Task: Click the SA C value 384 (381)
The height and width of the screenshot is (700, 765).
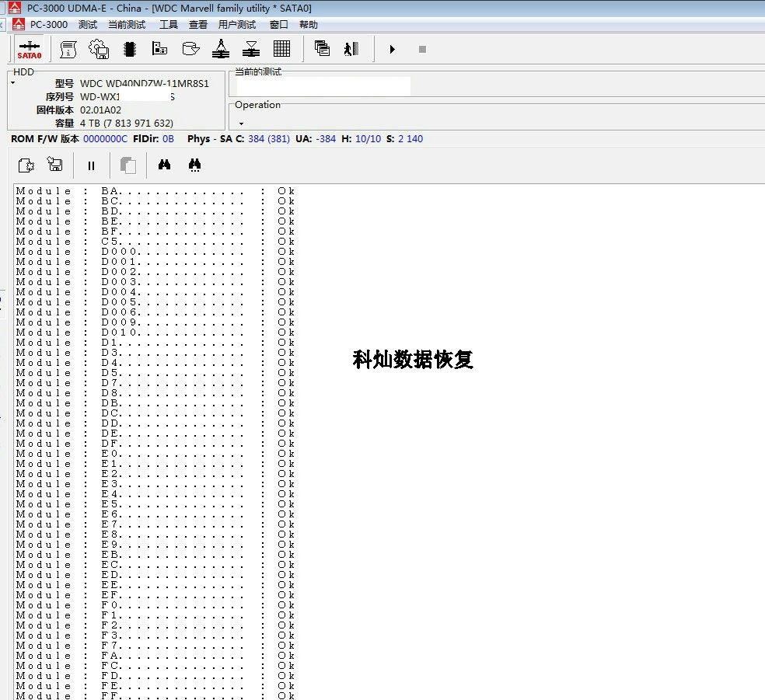Action: (x=269, y=139)
